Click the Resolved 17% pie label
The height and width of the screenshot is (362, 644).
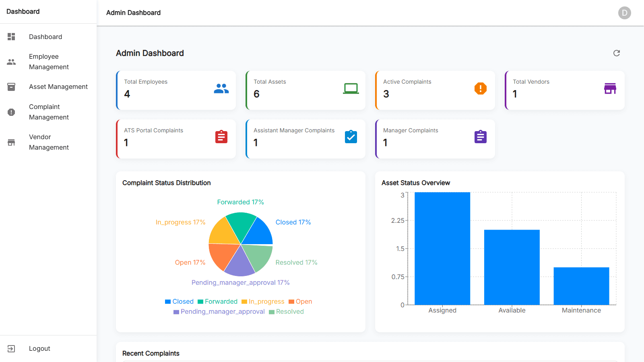pyautogui.click(x=296, y=262)
